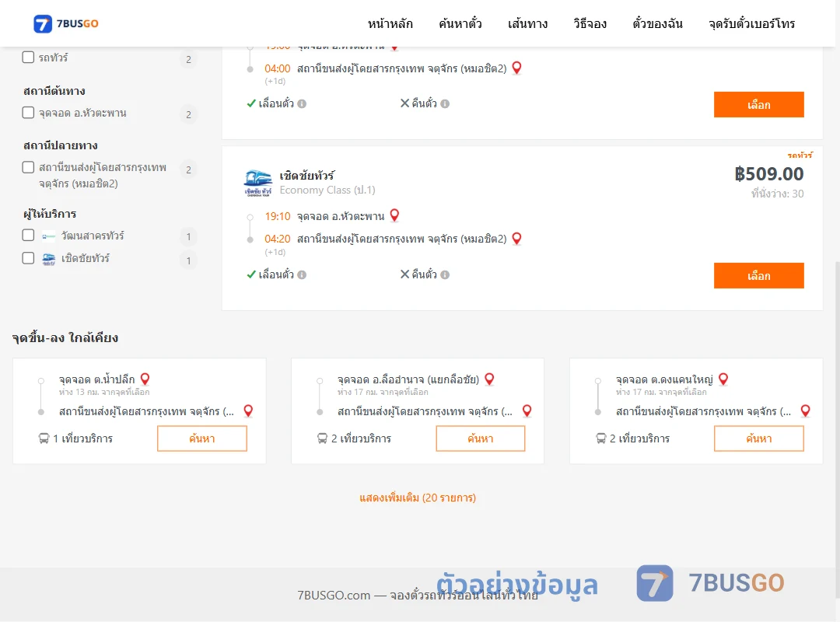The width and height of the screenshot is (840, 622).
Task: Click สถานีต้นทาง filter heading
Action: point(54,91)
